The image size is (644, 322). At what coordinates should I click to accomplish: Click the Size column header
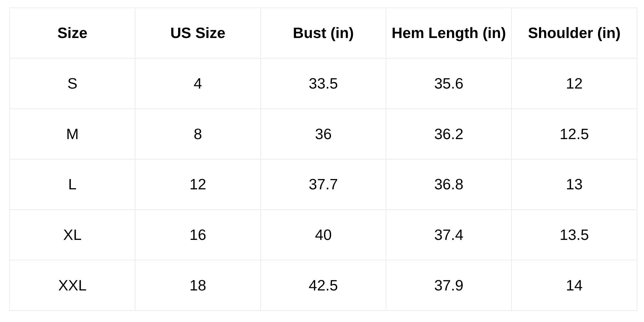tap(72, 33)
